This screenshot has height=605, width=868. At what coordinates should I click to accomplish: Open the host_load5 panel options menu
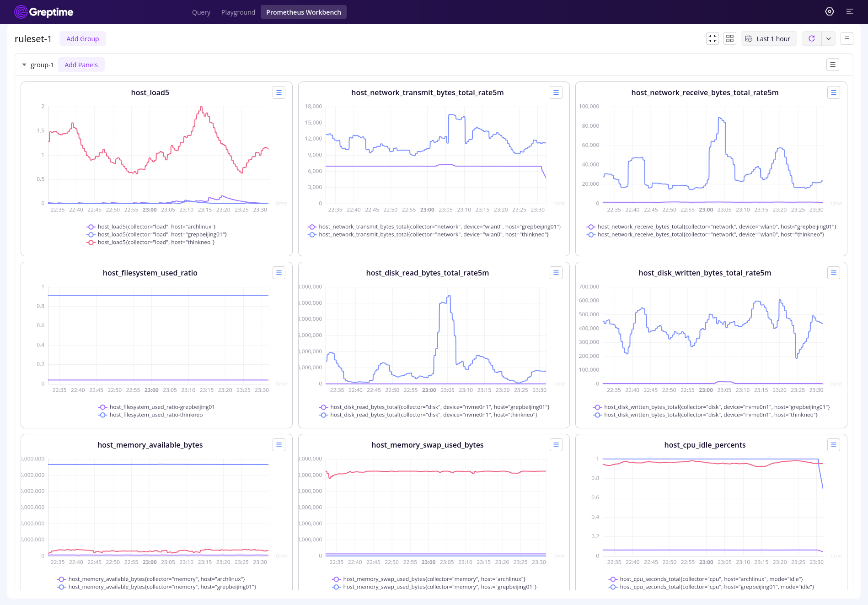[x=279, y=92]
